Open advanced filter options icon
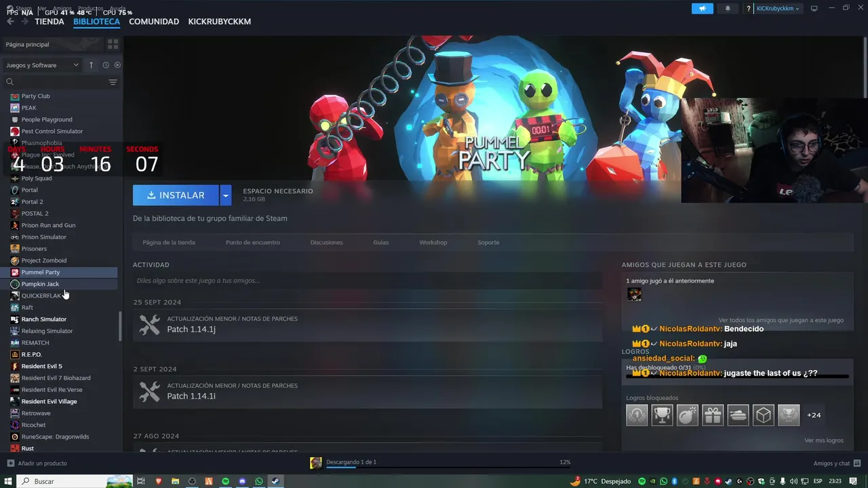 [113, 82]
